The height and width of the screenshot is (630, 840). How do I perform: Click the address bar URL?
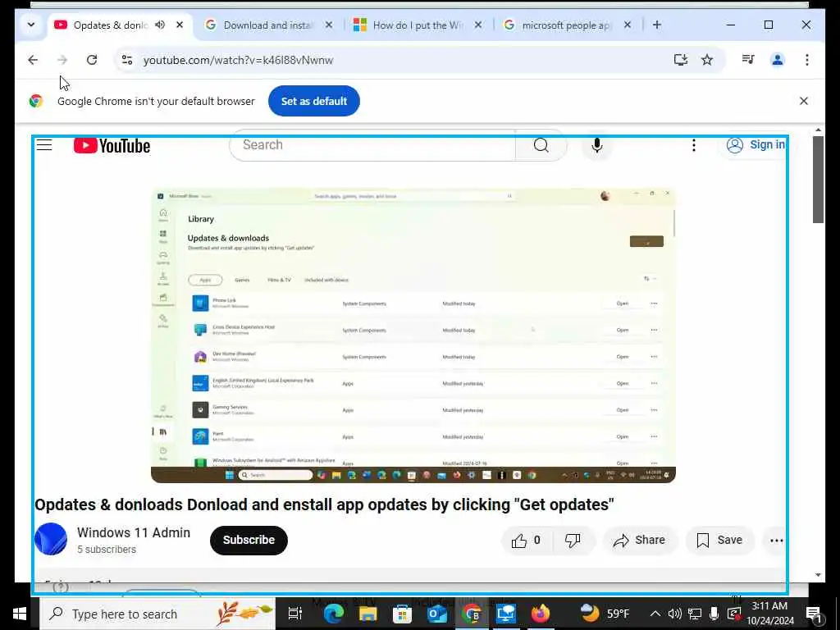coord(238,60)
